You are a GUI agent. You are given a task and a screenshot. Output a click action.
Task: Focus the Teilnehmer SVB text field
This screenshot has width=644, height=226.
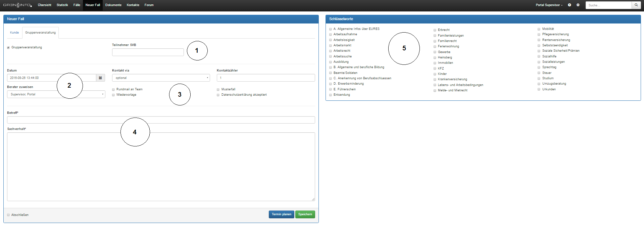pyautogui.click(x=148, y=52)
